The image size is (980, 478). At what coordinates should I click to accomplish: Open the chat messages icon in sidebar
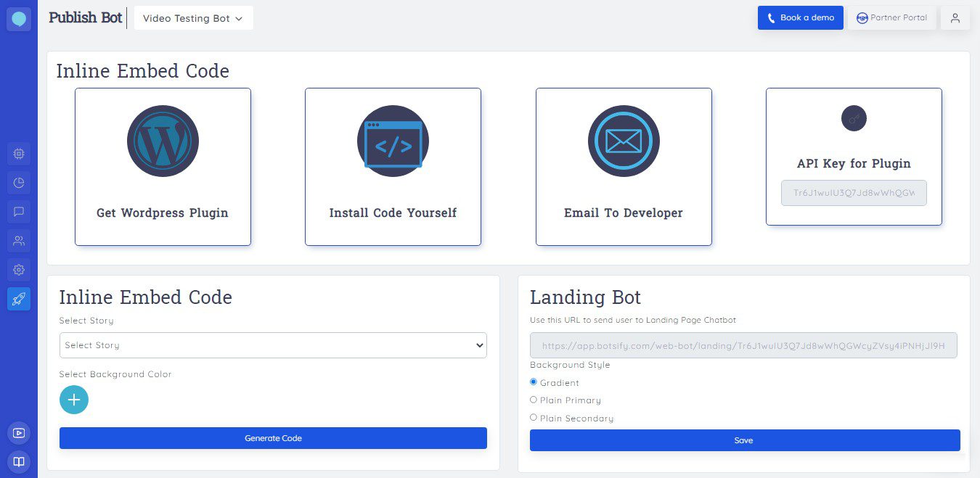(x=19, y=212)
